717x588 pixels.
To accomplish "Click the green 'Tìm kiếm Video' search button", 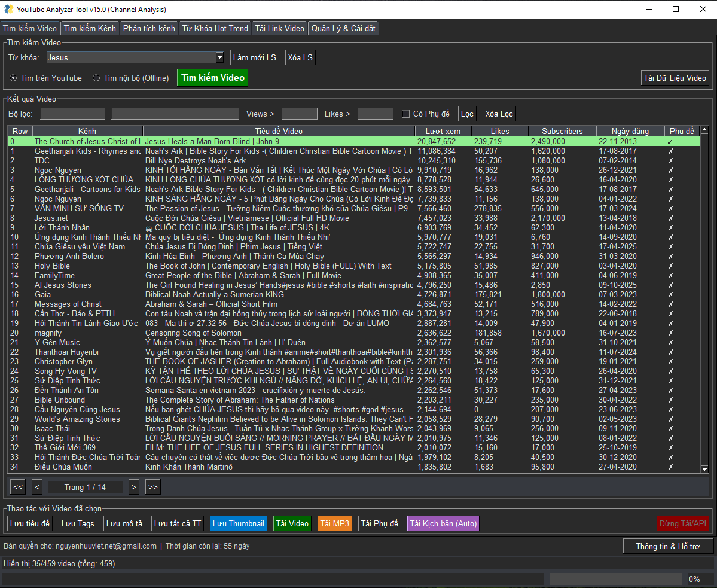I will (213, 78).
